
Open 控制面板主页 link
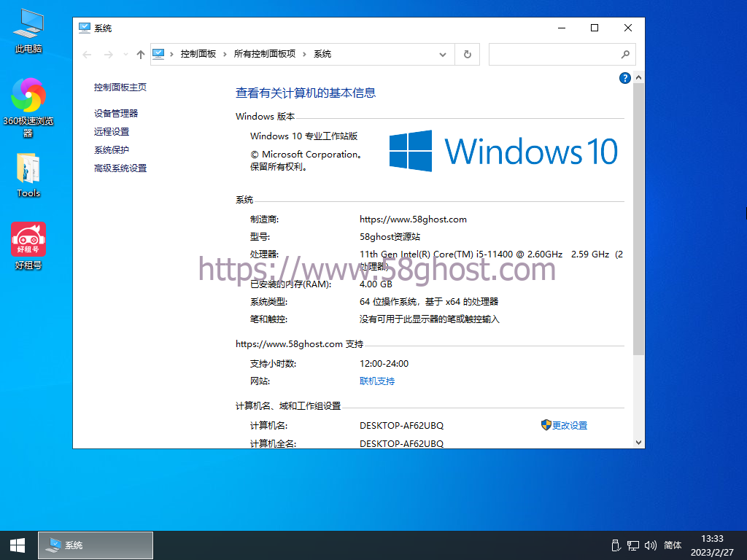(120, 87)
